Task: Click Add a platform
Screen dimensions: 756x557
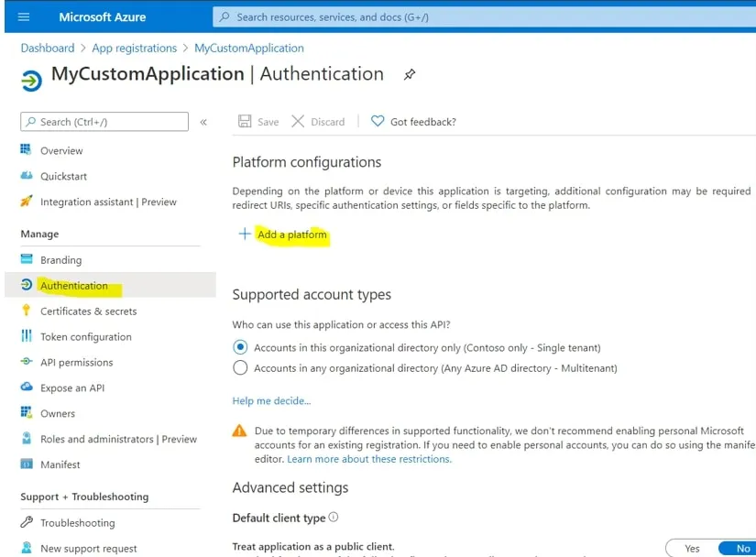Action: click(291, 235)
